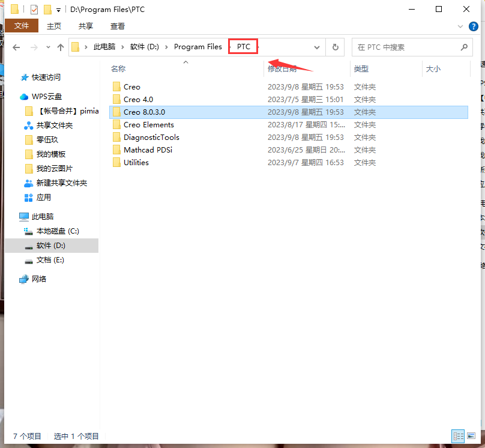Screen dimensions: 485x448
Task: Sort by the 名称 column header
Action: (118, 68)
